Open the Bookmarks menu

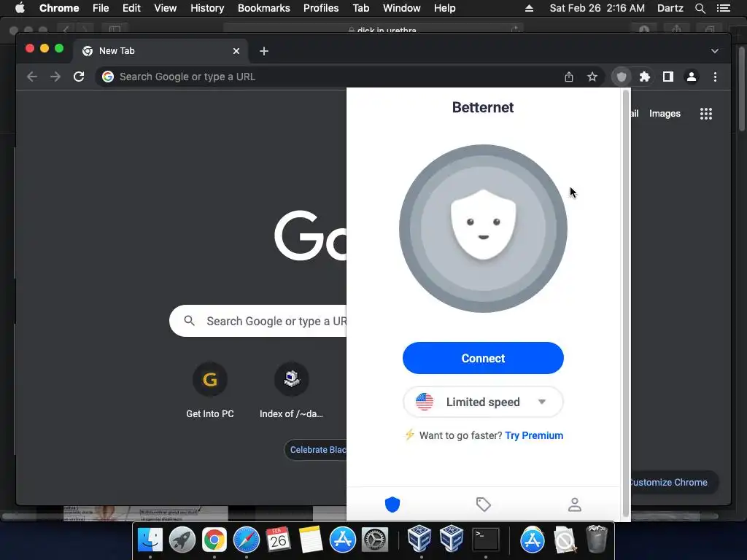pos(264,8)
